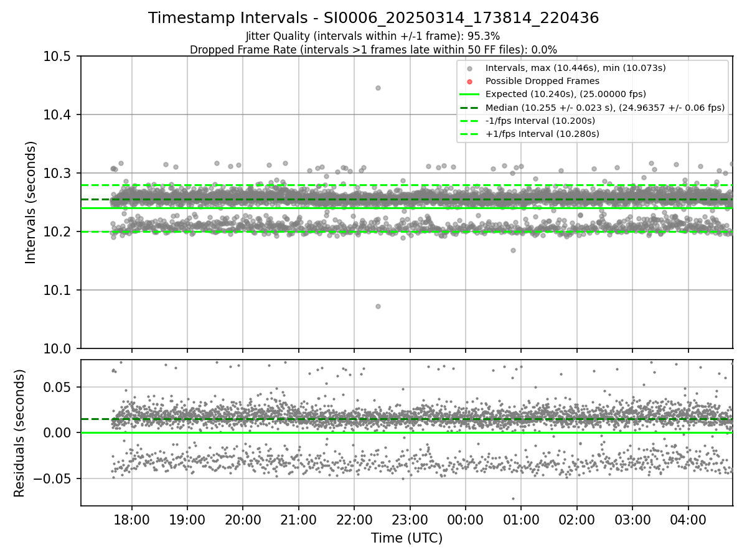Select the 'Jitter Quality' 95.3% subtitle line
This screenshot has width=747, height=560.
click(x=374, y=36)
